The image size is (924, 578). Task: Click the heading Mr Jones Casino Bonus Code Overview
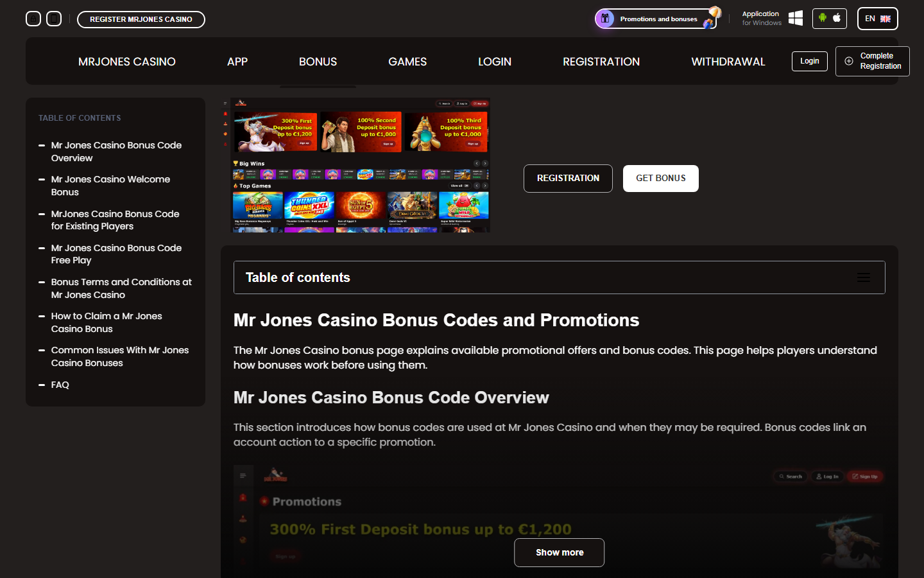point(391,398)
